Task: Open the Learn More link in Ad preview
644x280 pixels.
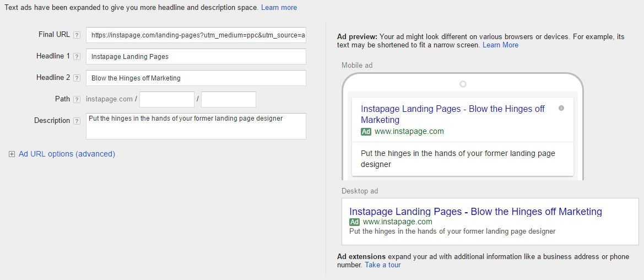Action: click(x=500, y=45)
